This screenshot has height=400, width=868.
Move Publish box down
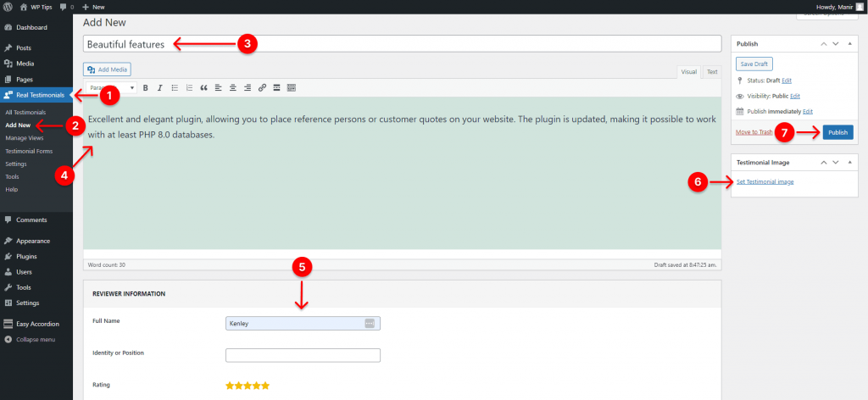pyautogui.click(x=836, y=44)
